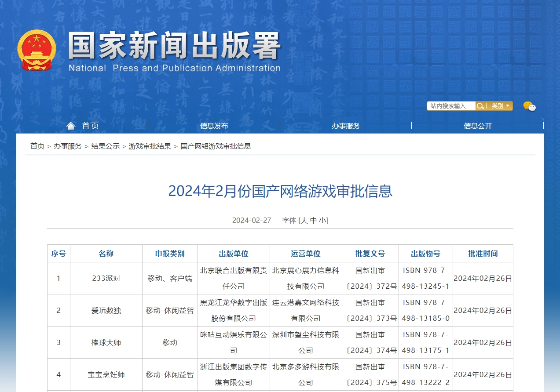Click the 批准时间 column header

click(x=483, y=254)
